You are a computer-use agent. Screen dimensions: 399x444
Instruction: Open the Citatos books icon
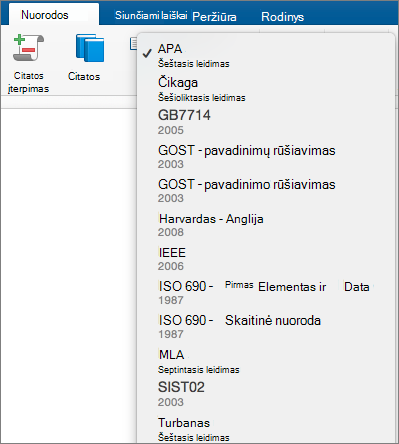point(90,48)
